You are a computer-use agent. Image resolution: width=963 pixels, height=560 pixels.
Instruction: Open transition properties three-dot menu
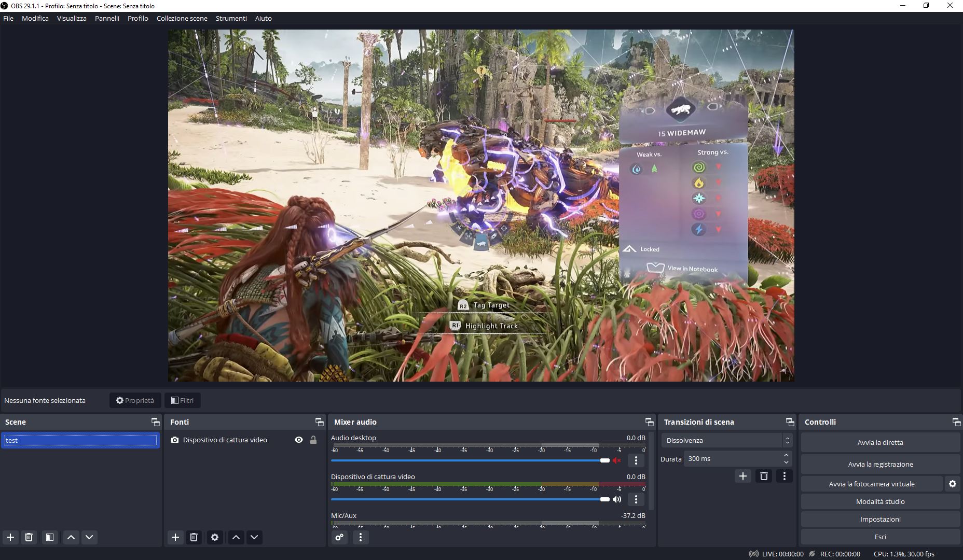click(785, 476)
